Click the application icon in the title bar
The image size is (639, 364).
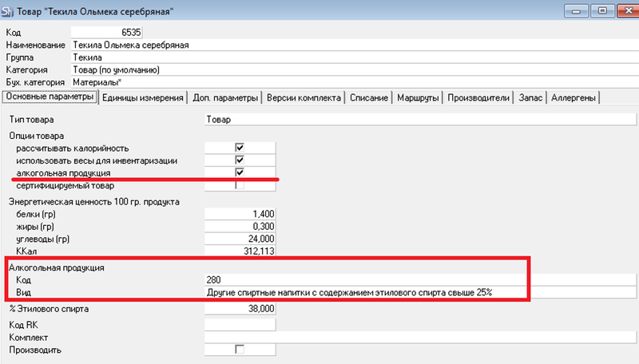pyautogui.click(x=7, y=11)
